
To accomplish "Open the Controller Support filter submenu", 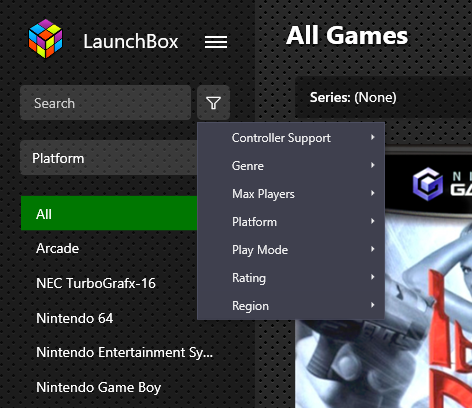I will pyautogui.click(x=291, y=138).
